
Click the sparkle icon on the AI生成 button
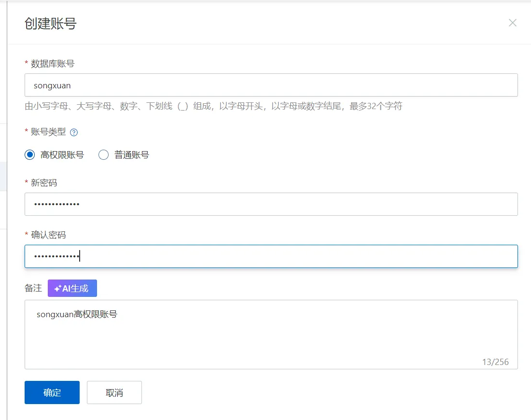tap(57, 288)
